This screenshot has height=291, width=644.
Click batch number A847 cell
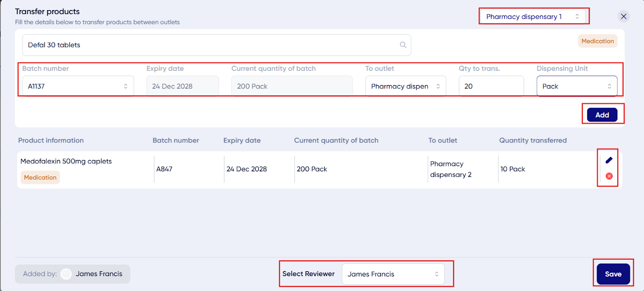(164, 169)
